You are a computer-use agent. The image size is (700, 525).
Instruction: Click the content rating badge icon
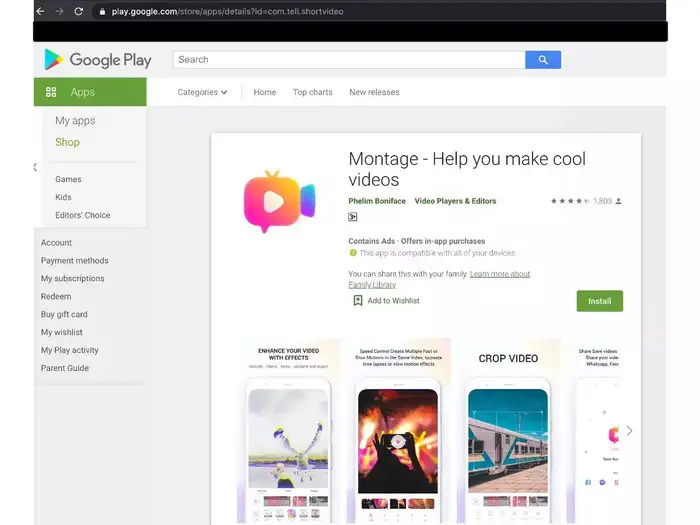[x=353, y=217]
